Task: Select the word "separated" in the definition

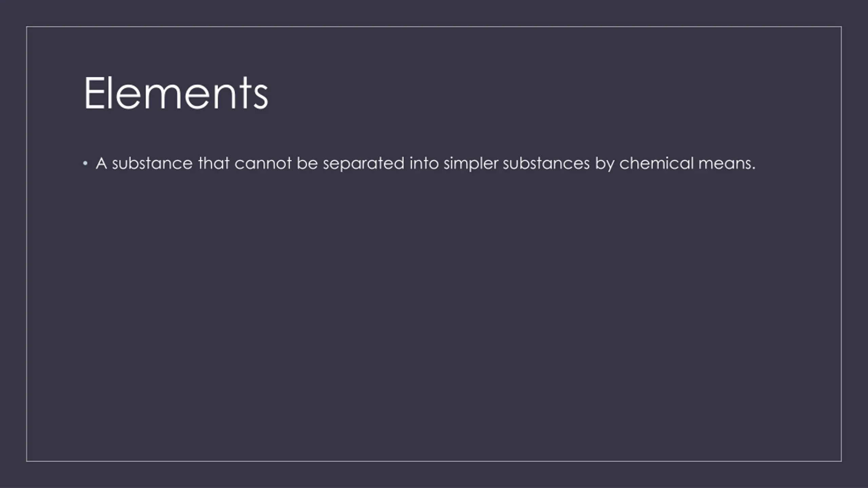Action: point(363,164)
